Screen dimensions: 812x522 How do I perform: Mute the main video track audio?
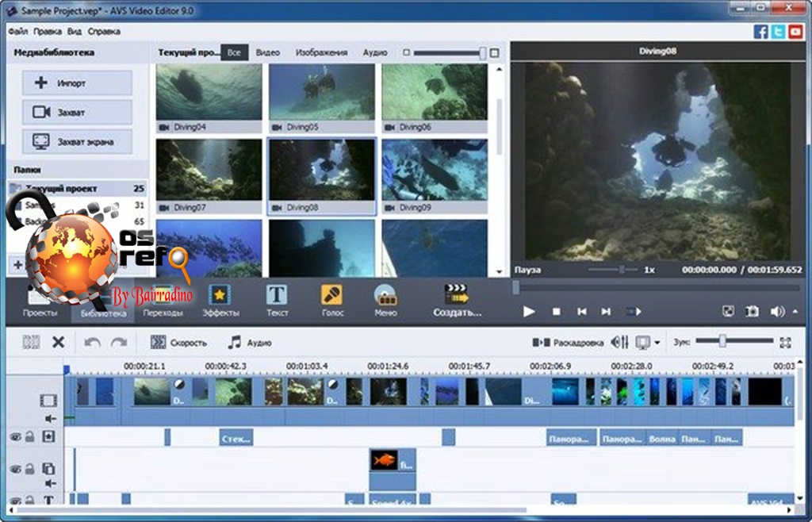pyautogui.click(x=50, y=418)
